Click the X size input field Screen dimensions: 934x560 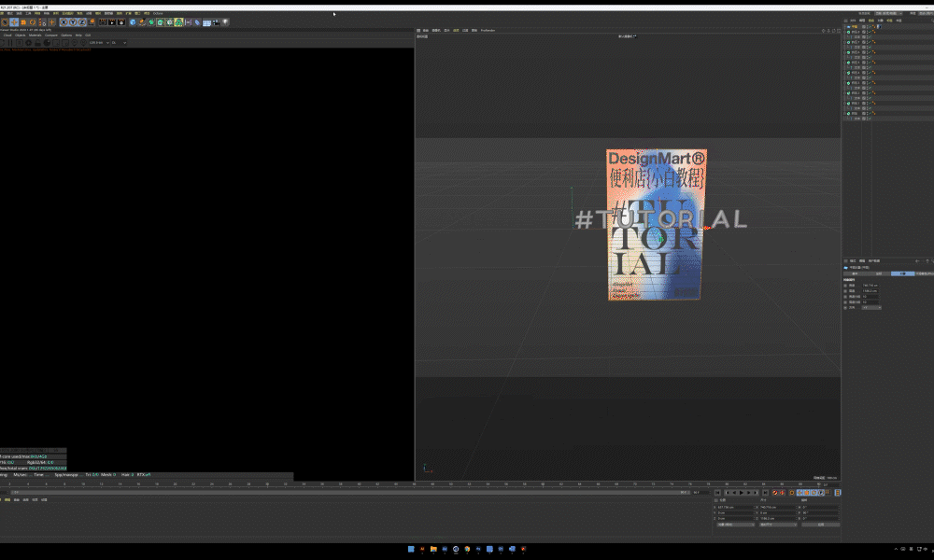click(778, 507)
